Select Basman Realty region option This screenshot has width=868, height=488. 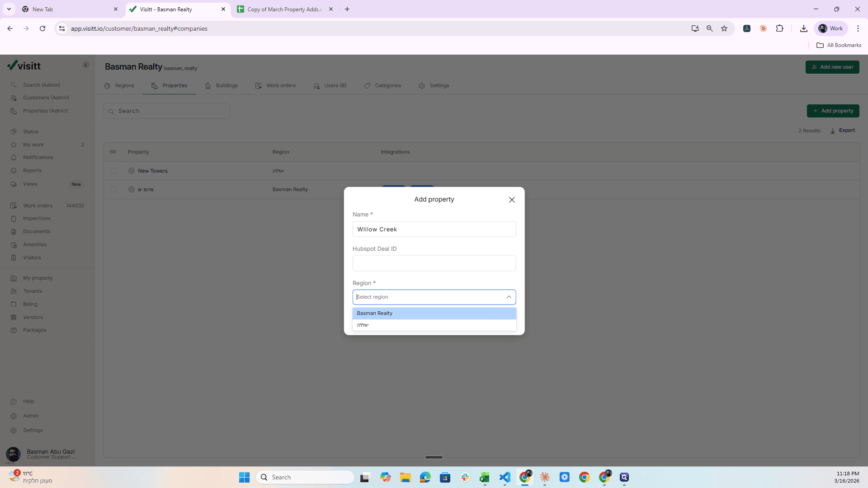434,313
